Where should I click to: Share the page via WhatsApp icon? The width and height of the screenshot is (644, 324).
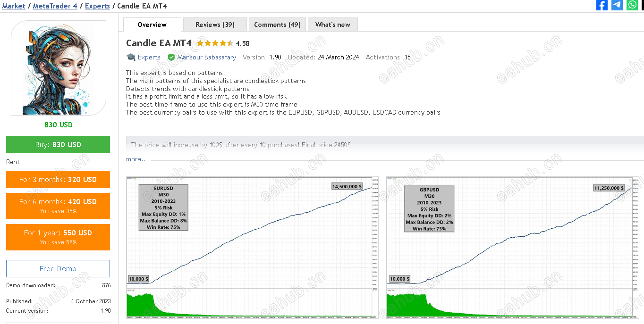(632, 5)
